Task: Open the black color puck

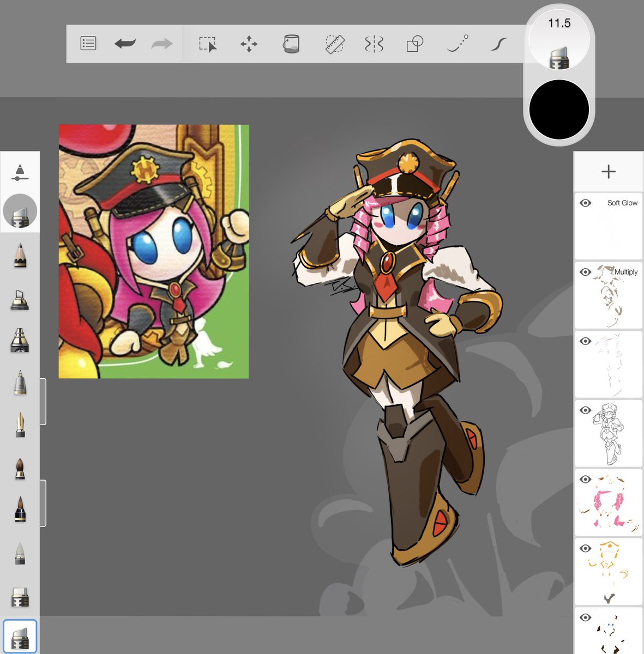Action: pyautogui.click(x=559, y=109)
